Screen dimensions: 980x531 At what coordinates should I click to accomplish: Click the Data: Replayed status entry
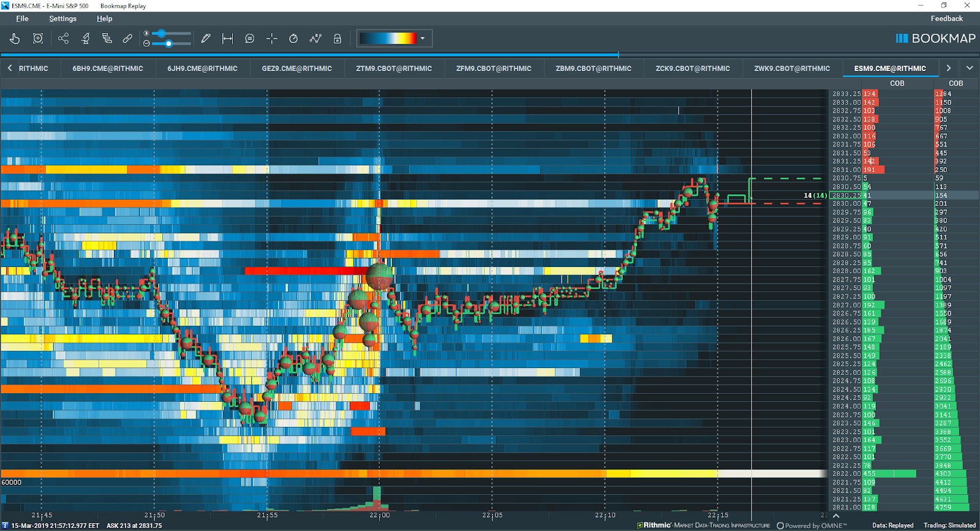click(892, 525)
